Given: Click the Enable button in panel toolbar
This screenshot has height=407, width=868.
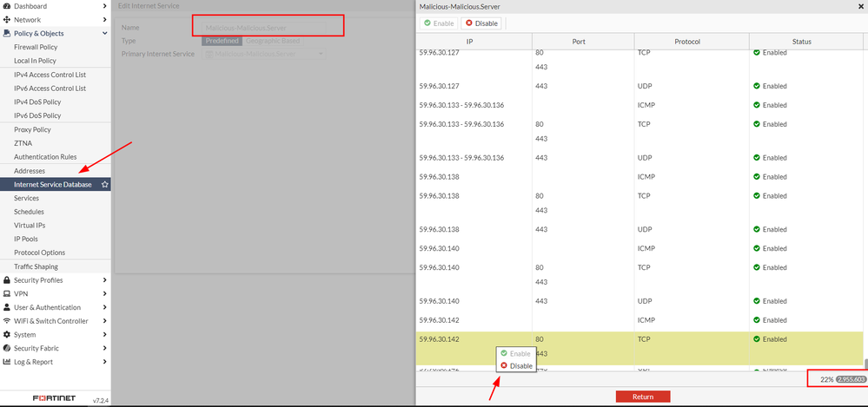Looking at the screenshot, I should coord(439,23).
